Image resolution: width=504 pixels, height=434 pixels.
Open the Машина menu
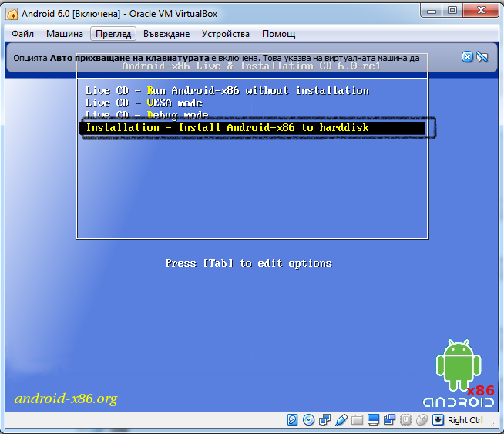click(64, 34)
